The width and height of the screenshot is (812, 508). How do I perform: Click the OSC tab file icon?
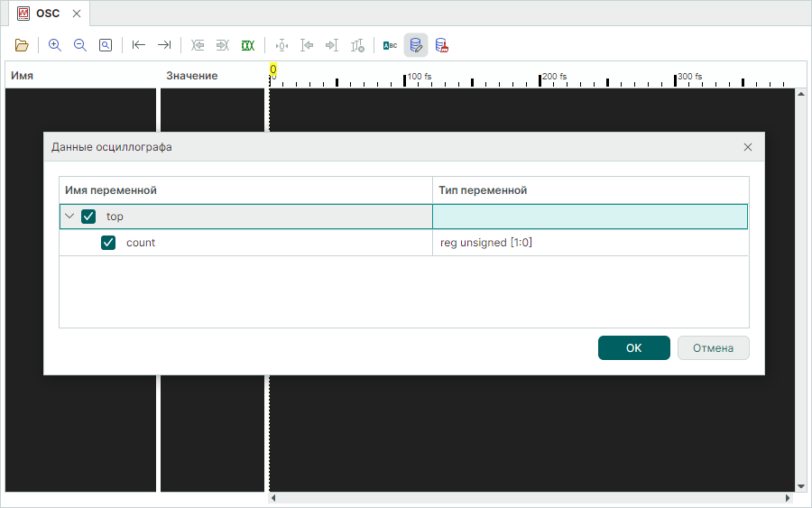pos(23,14)
